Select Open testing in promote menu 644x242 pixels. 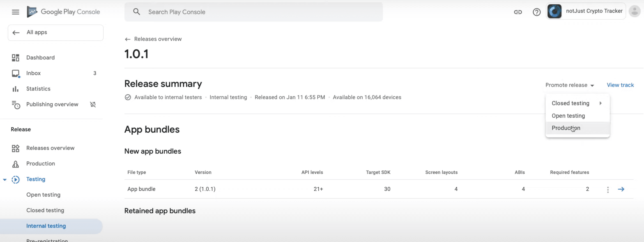568,116
